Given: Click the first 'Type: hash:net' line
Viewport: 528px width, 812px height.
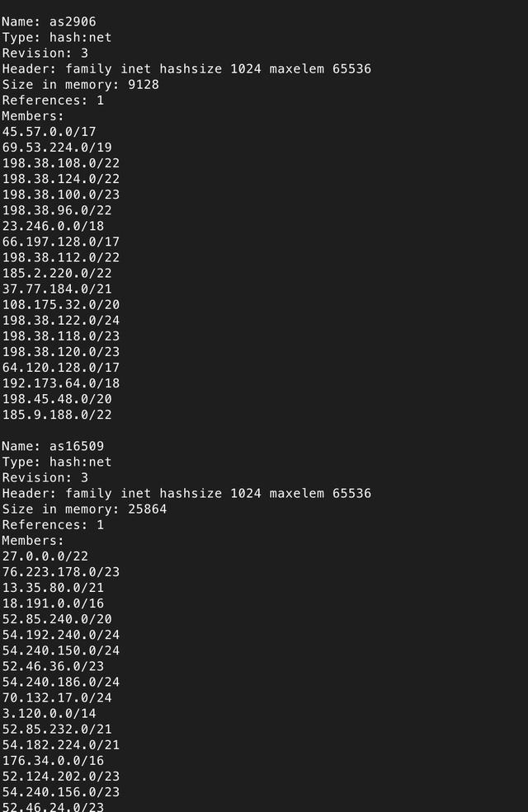Looking at the screenshot, I should pyautogui.click(x=57, y=37).
